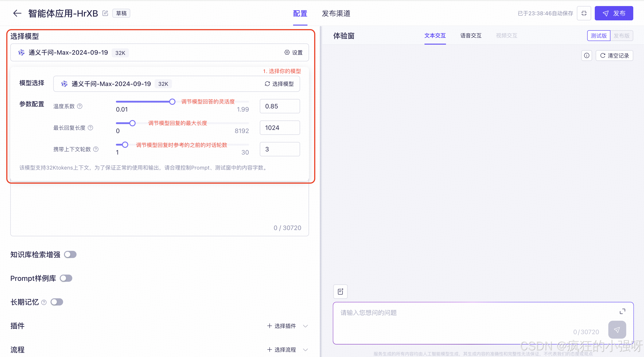Screen dimensions: 644x357
Task: Enable knowledge base retrieval enhancement toggle
Action: point(70,255)
